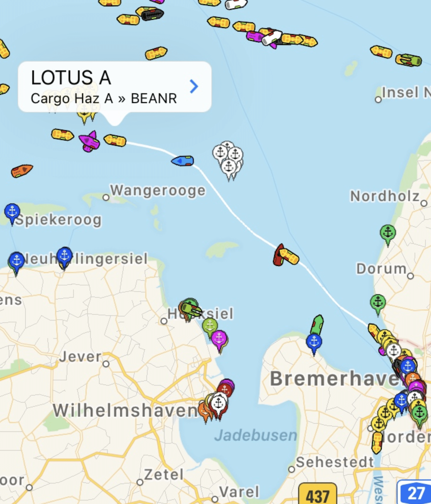
Task: Select black ship icon at top
Action: click(152, 14)
